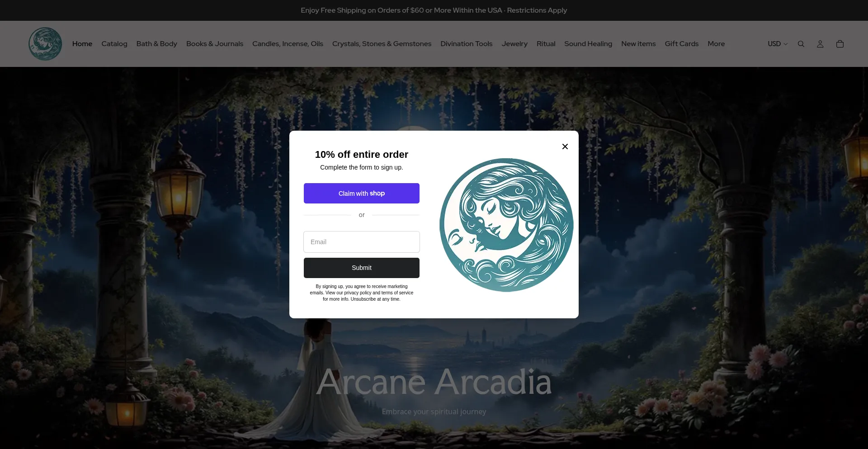Close the 10% off popup
Image resolution: width=868 pixels, height=449 pixels.
(x=565, y=147)
